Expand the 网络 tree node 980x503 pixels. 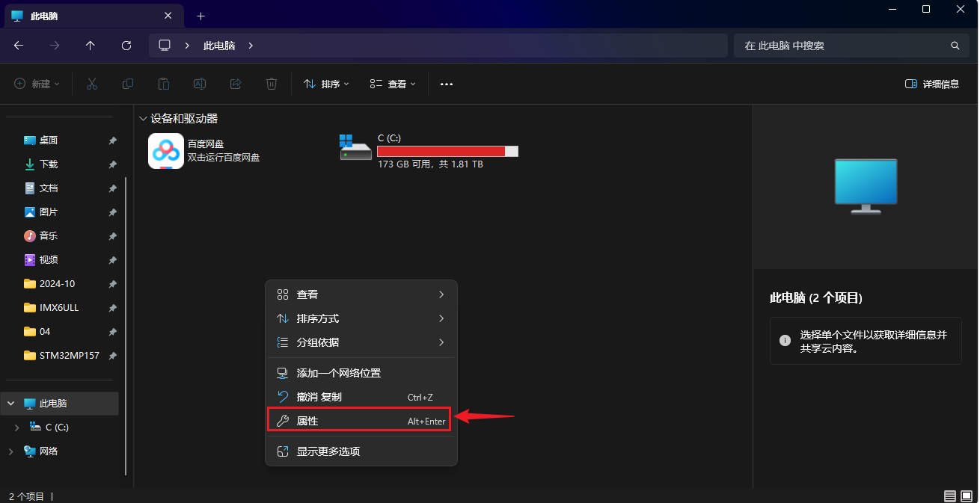point(10,451)
